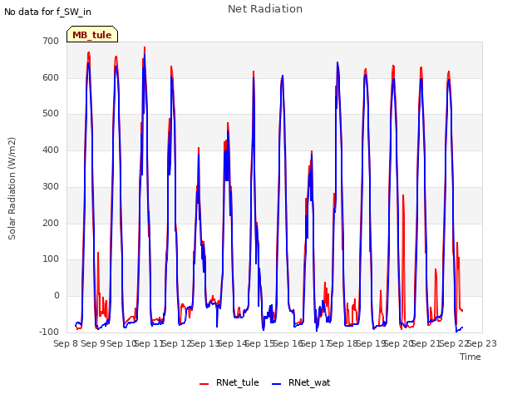532x399 pixels.
Task: Click the MB_tule label box
Action: pos(92,34)
